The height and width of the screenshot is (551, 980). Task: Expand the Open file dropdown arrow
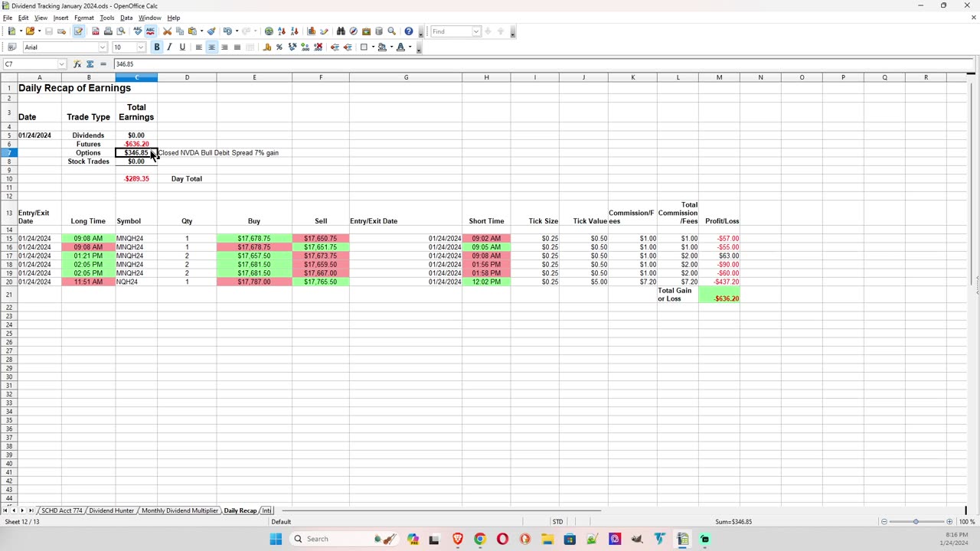coord(39,31)
